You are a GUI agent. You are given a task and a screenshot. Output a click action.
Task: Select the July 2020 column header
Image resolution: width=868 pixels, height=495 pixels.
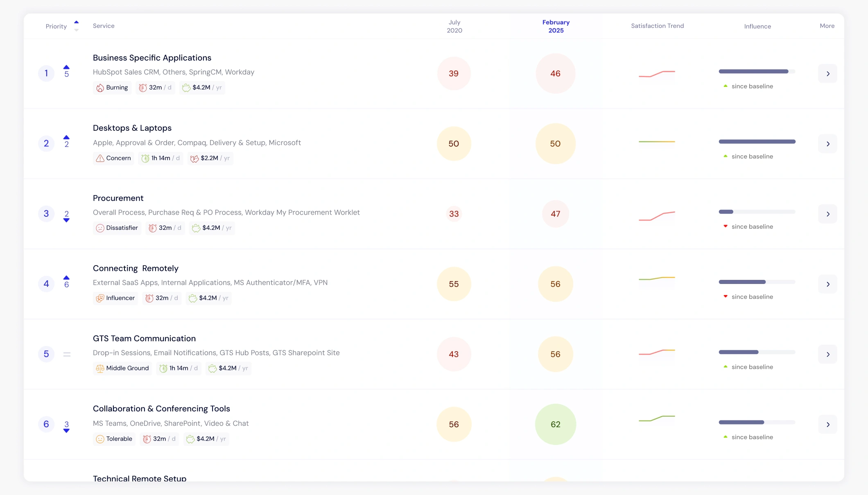coord(454,26)
